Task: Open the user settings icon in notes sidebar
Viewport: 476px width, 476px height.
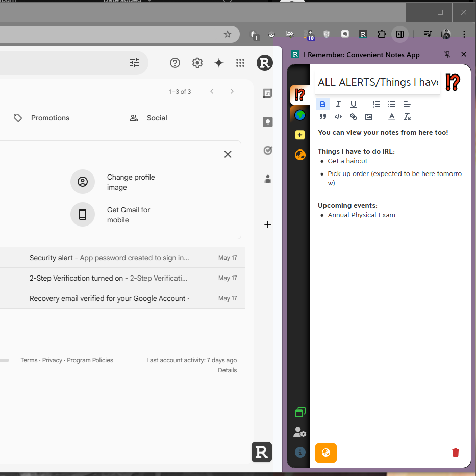Action: [x=299, y=432]
